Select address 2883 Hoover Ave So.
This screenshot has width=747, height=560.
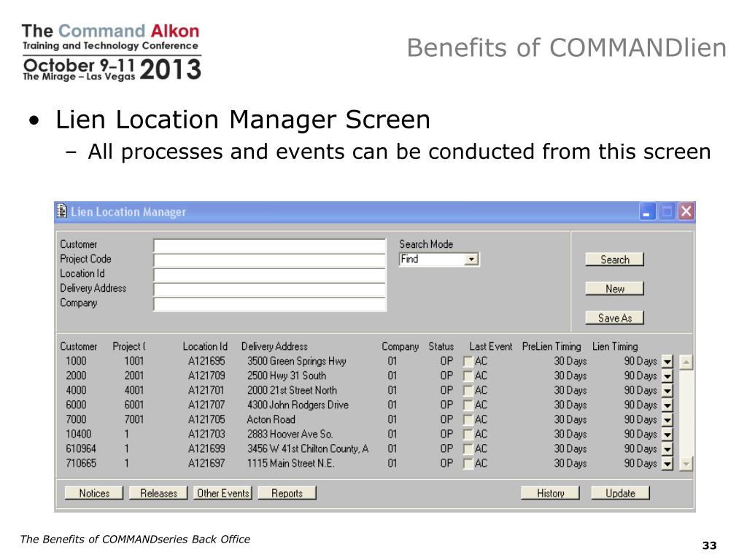tap(290, 434)
